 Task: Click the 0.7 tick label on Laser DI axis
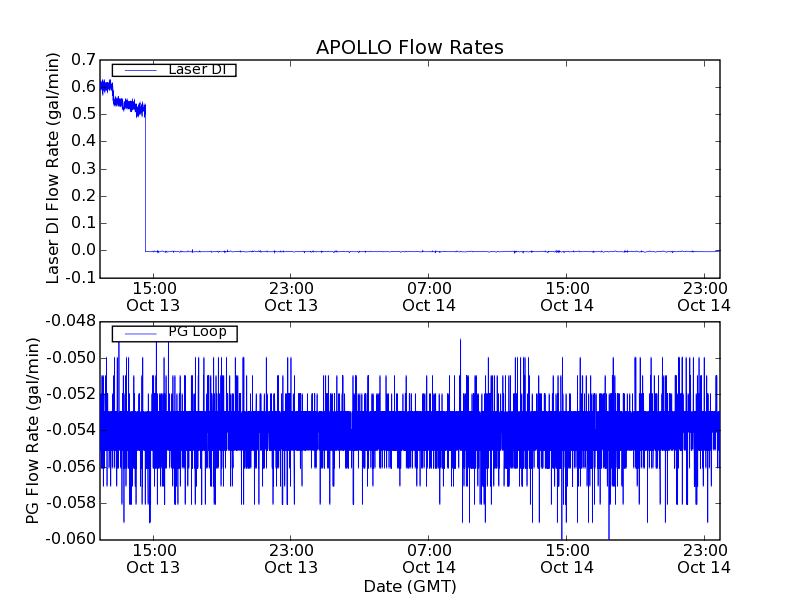pos(83,60)
